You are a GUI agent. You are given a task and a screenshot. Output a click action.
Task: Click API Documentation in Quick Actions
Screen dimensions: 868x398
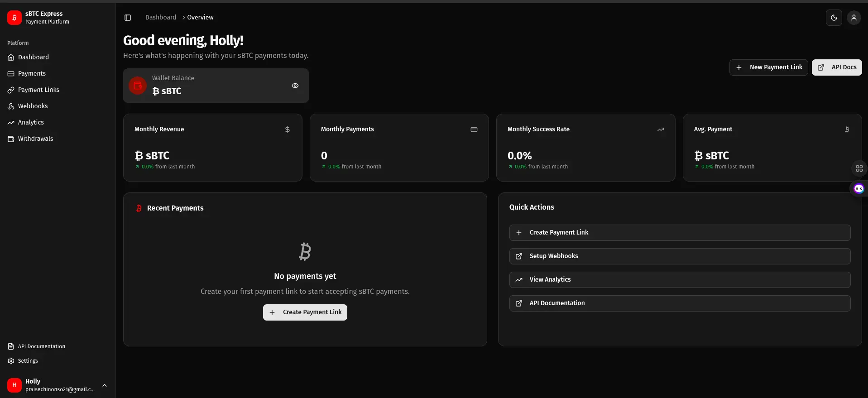pyautogui.click(x=680, y=303)
